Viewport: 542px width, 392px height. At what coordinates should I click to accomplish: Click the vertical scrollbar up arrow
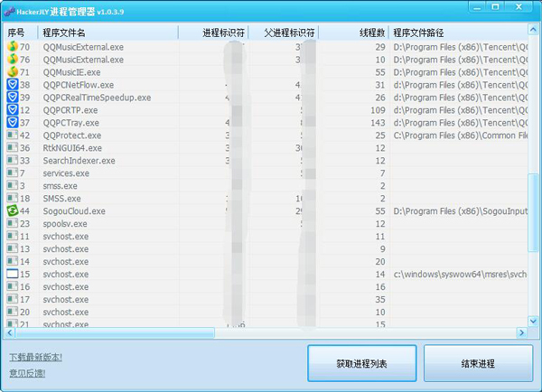pyautogui.click(x=533, y=30)
